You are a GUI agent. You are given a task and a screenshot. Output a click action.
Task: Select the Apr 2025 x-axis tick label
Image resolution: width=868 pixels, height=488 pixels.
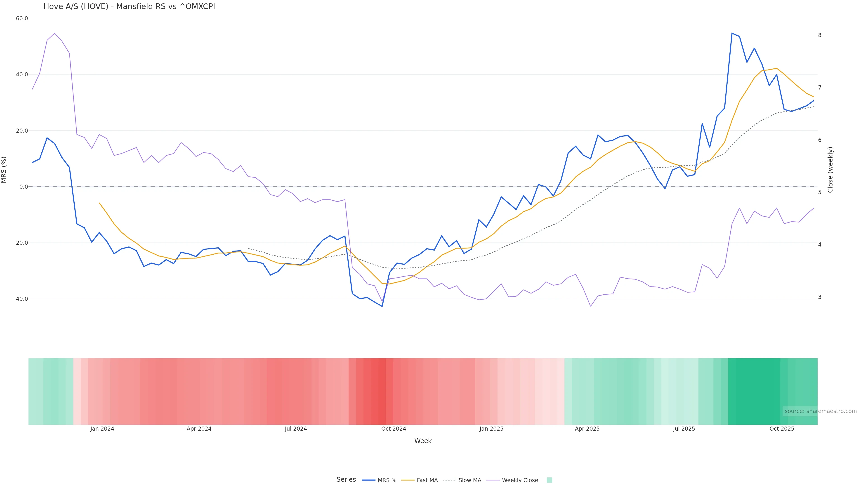[x=587, y=429]
